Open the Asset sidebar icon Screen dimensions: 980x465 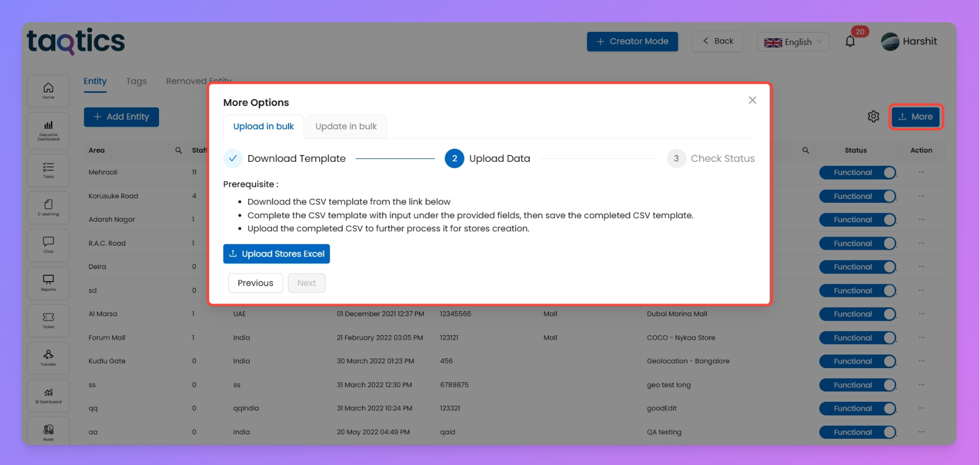coord(48,431)
